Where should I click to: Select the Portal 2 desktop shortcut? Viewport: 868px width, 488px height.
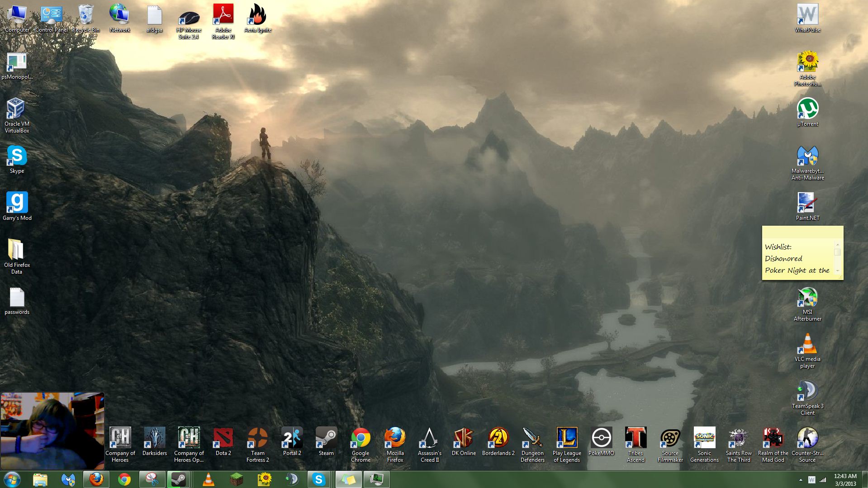pyautogui.click(x=292, y=439)
